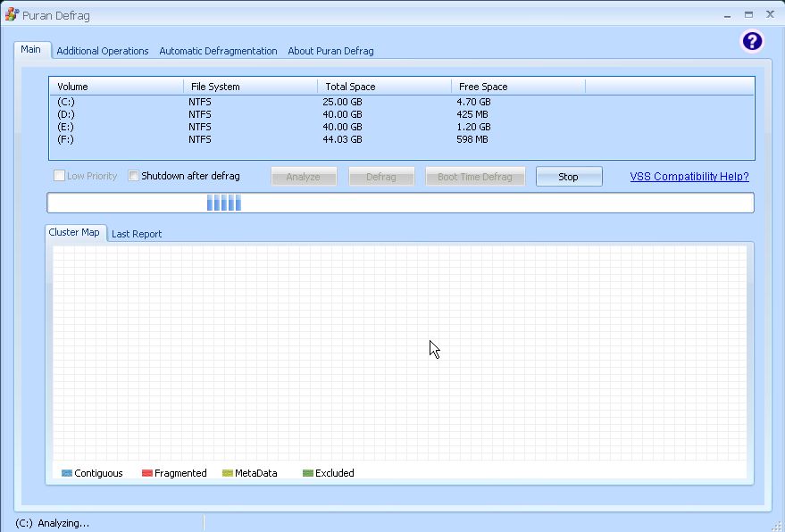This screenshot has width=785, height=532.
Task: Click the 40.00 GB value in the (D:) row
Action: (342, 114)
